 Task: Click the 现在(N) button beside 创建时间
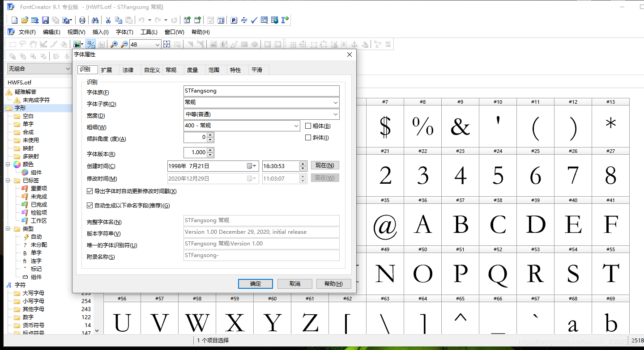point(325,165)
